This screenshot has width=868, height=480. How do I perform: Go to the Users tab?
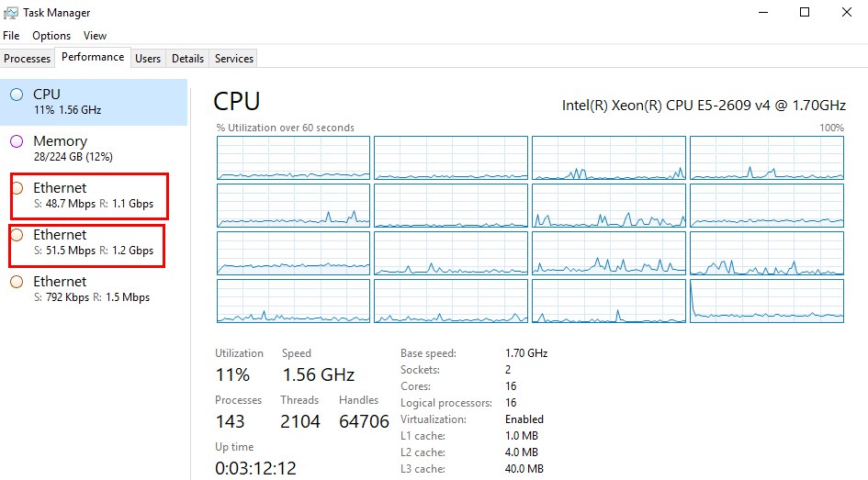pyautogui.click(x=148, y=59)
